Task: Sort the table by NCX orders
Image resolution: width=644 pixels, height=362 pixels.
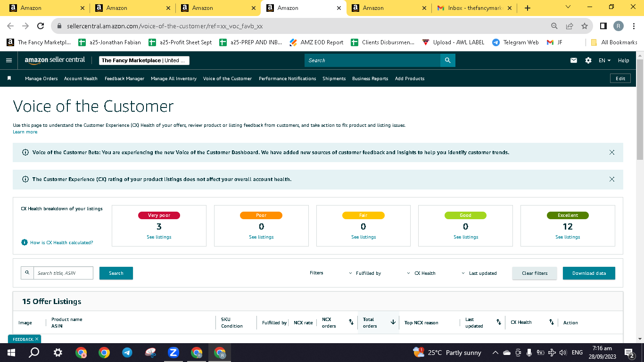Action: click(351, 322)
